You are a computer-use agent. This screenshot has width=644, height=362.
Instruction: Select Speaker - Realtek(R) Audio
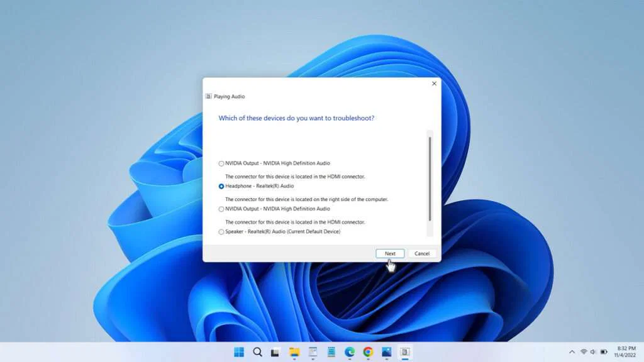[221, 231]
